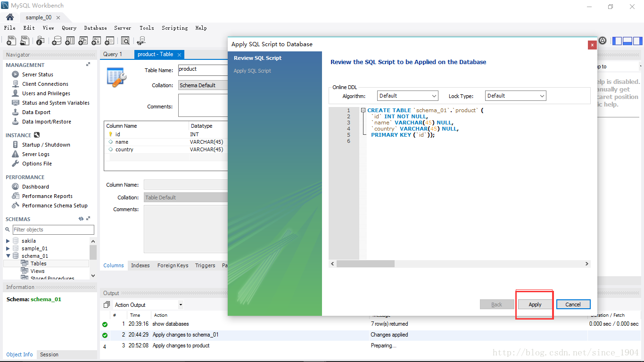Toggle the right secondary sidebar visibility
This screenshot has height=362, width=644.
637,41
